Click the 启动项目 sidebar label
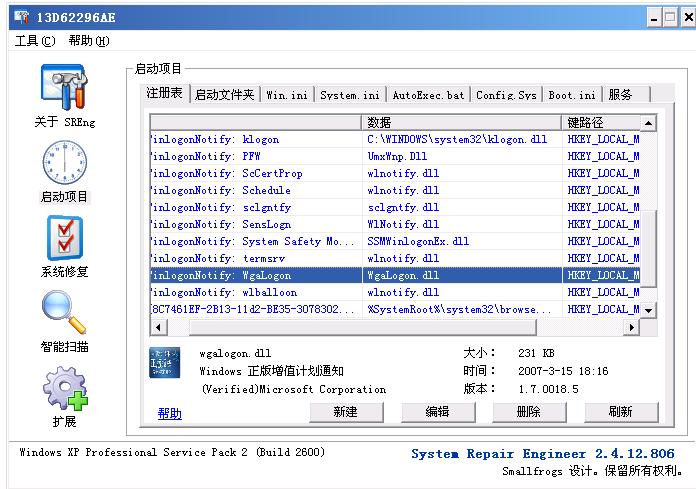This screenshot has width=696, height=489. [64, 197]
